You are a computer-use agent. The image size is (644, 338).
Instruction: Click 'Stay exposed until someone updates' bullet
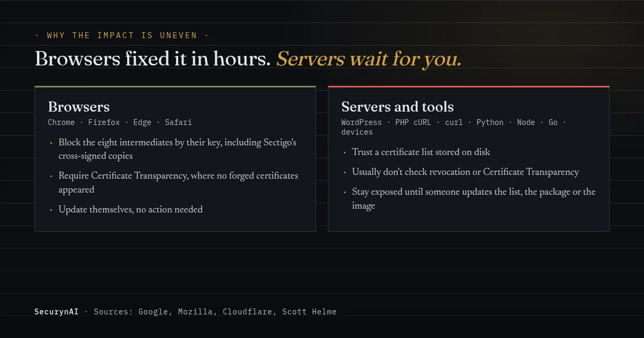pos(473,199)
